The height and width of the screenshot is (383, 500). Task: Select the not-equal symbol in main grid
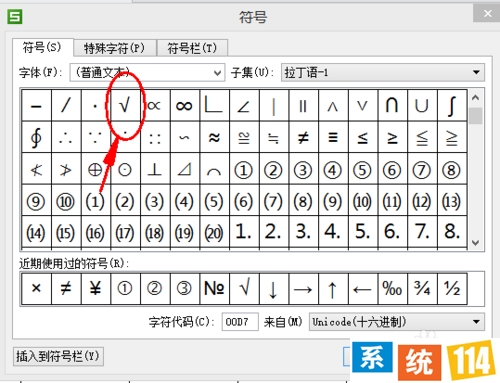coord(303,137)
